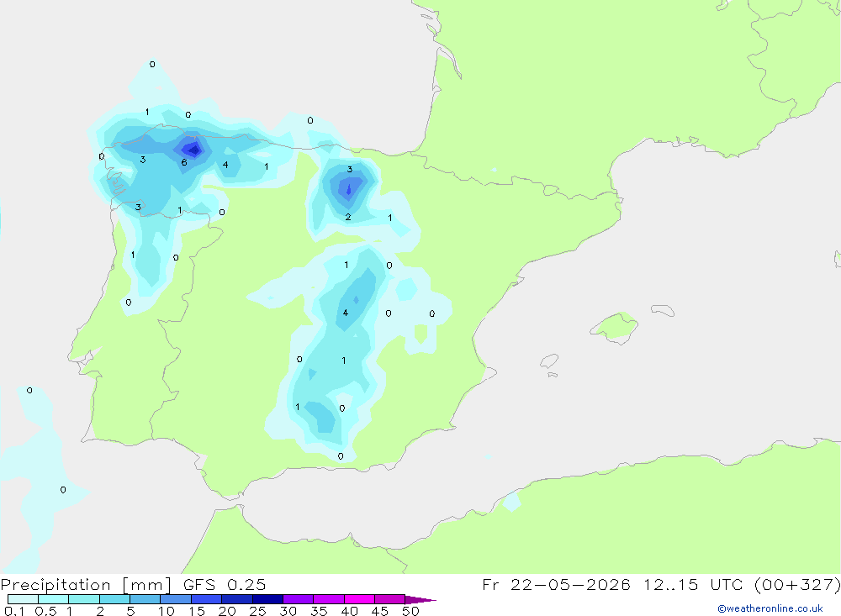Click the island of Mallorca on the map

point(614,327)
